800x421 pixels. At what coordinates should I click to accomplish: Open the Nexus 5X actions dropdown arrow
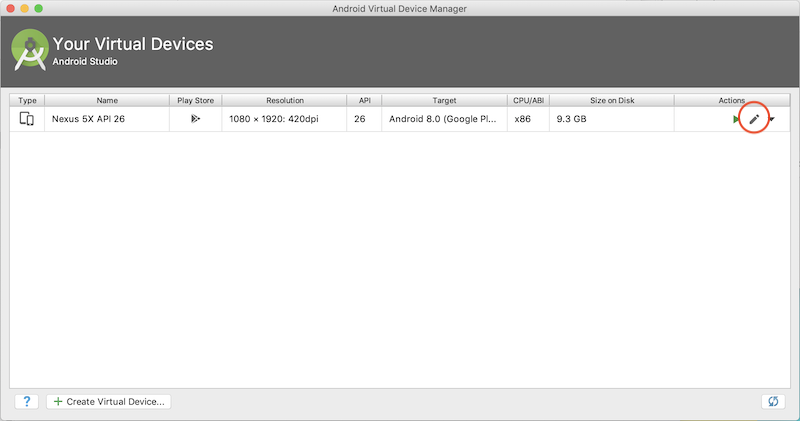tap(772, 119)
